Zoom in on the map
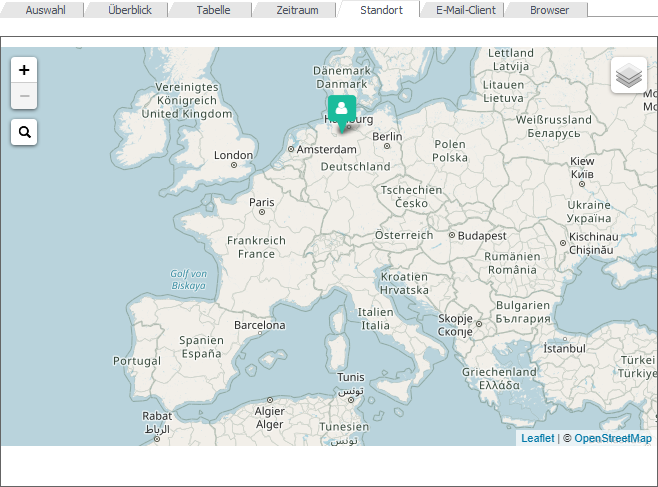This screenshot has height=487, width=658. 24,70
